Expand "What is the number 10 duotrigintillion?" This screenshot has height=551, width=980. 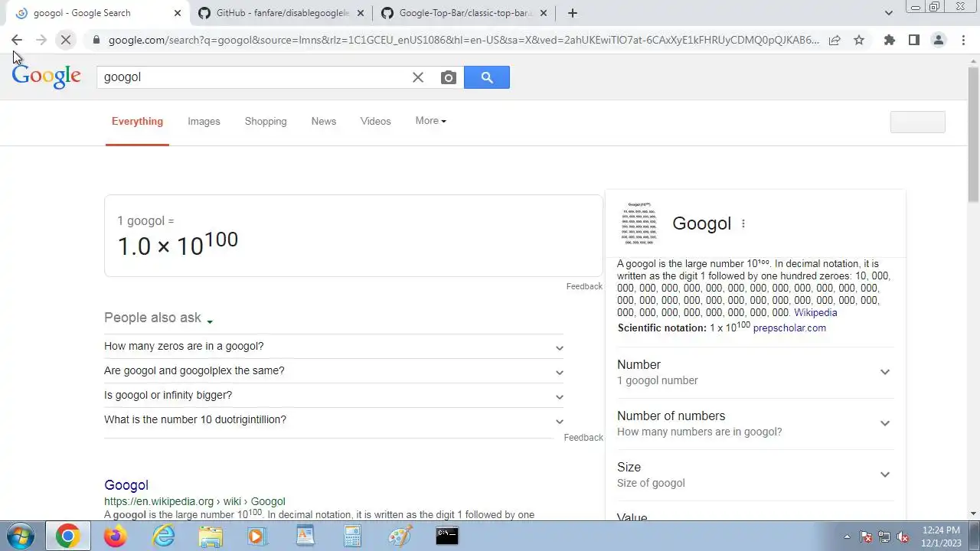pos(334,420)
